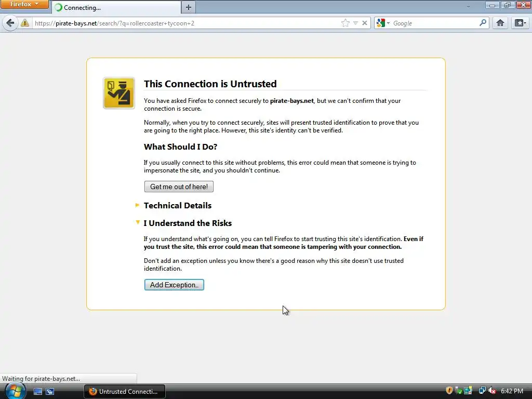Open the Windows Start orb
Image resolution: width=532 pixels, height=399 pixels.
[x=15, y=391]
